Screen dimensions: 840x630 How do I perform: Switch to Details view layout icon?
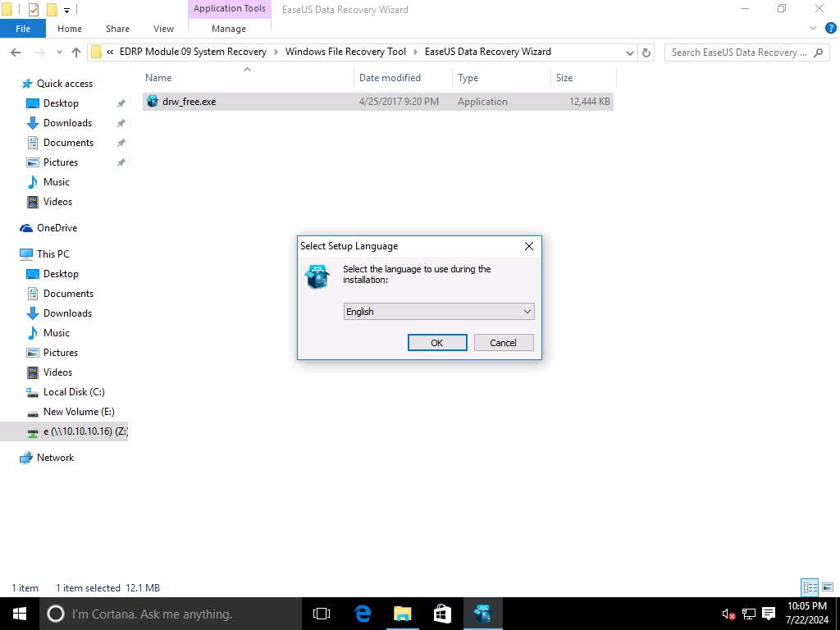(x=810, y=587)
